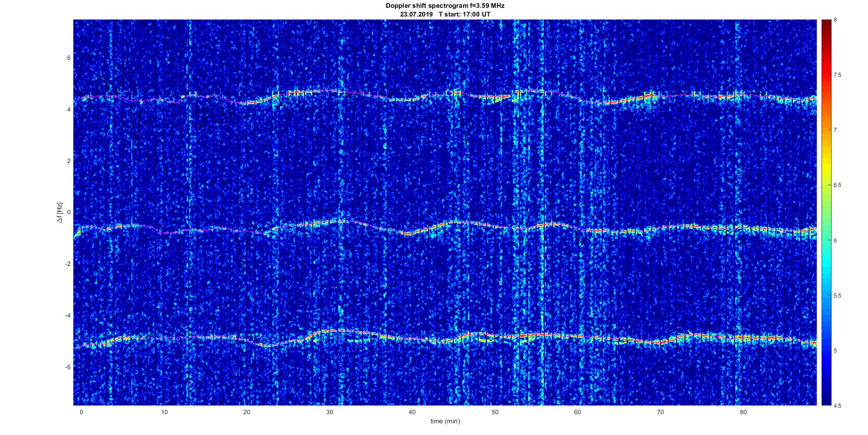This screenshot has width=868, height=435.
Task: Click the y-axis label 'Δf [Hz]'
Action: pyautogui.click(x=59, y=213)
